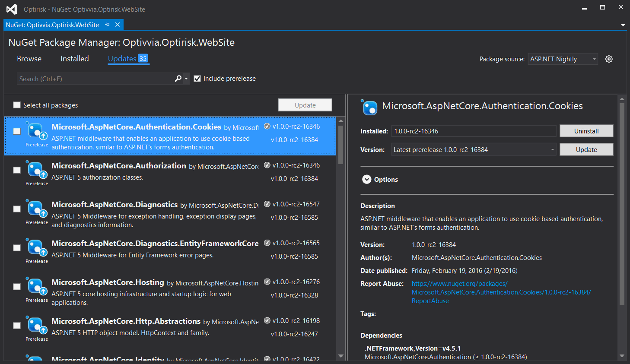Check the Microsoft.AspNetCore.Diagnostics checkbox
The image size is (630, 364).
(x=17, y=209)
